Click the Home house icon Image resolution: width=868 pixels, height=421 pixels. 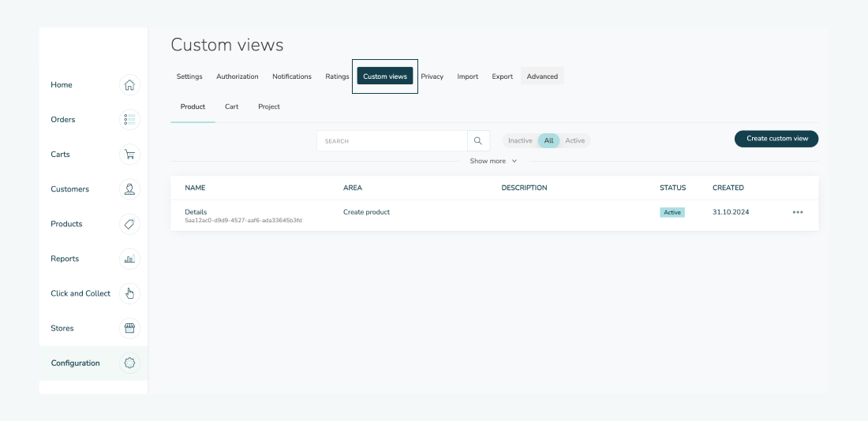[x=129, y=84]
